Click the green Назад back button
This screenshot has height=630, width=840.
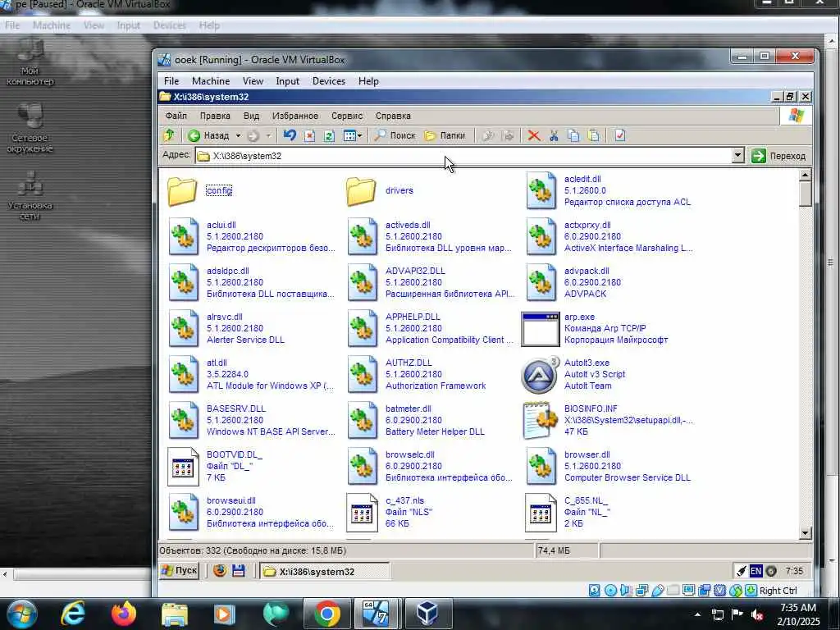click(209, 135)
